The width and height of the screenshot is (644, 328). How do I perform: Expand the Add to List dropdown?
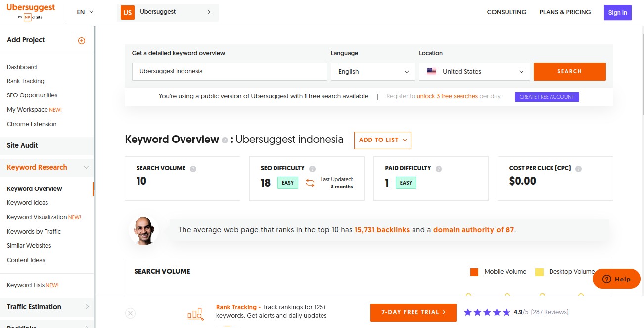(x=382, y=140)
